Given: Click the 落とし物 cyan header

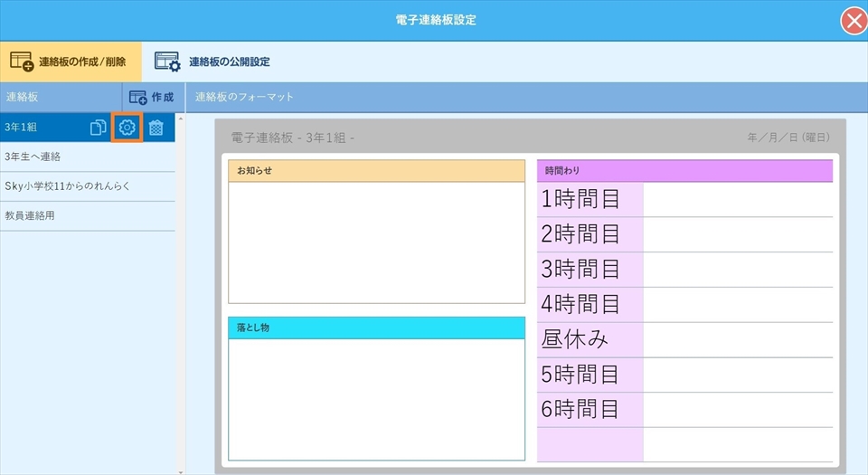Looking at the screenshot, I should pyautogui.click(x=376, y=328).
